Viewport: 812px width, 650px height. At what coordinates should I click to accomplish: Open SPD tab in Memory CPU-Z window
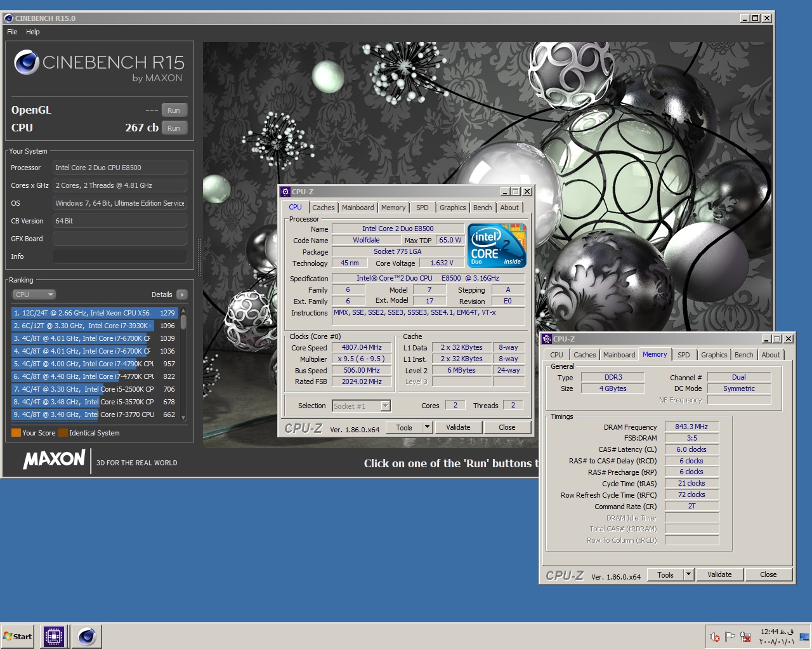(x=684, y=355)
